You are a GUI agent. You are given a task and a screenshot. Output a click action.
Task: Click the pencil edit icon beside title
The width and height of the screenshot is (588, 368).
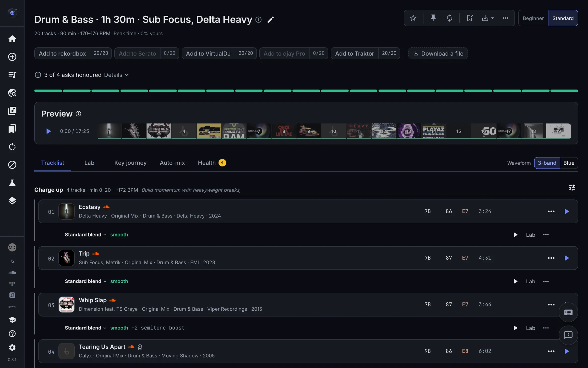270,20
